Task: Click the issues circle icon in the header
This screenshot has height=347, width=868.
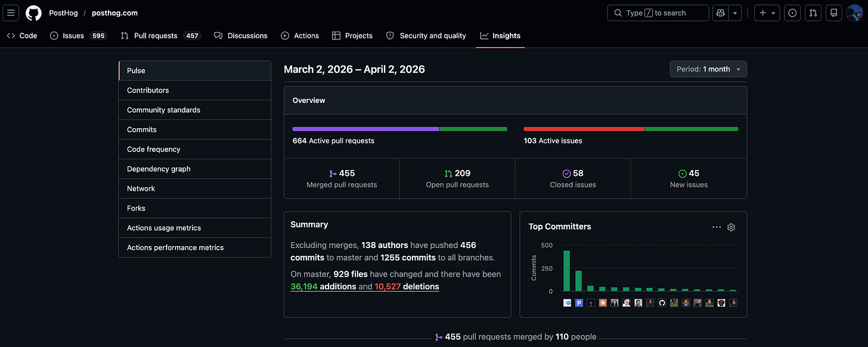Action: [792, 13]
